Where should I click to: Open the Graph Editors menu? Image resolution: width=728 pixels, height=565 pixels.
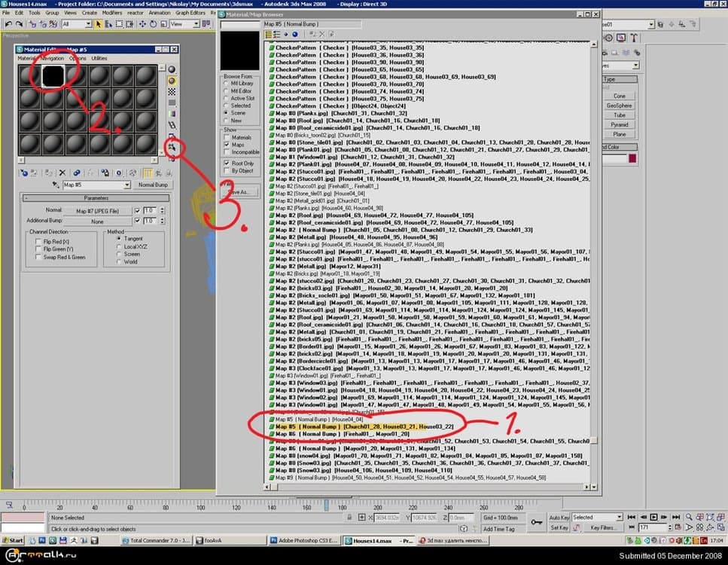pos(190,13)
